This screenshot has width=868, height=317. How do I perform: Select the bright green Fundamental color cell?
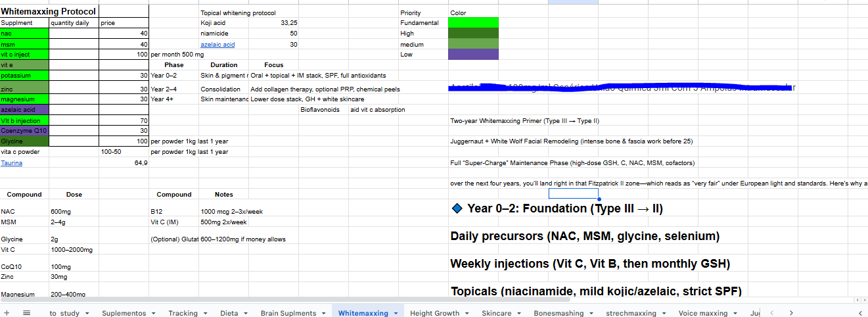point(473,22)
